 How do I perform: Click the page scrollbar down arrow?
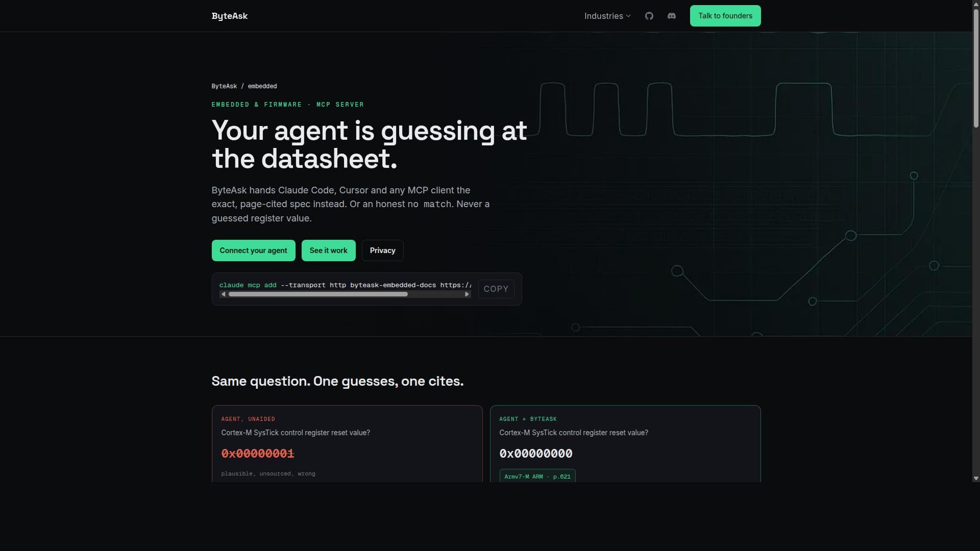(x=976, y=479)
